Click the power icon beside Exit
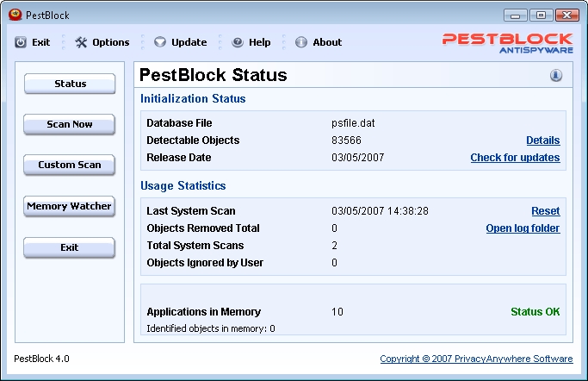The image size is (588, 381). pyautogui.click(x=21, y=42)
